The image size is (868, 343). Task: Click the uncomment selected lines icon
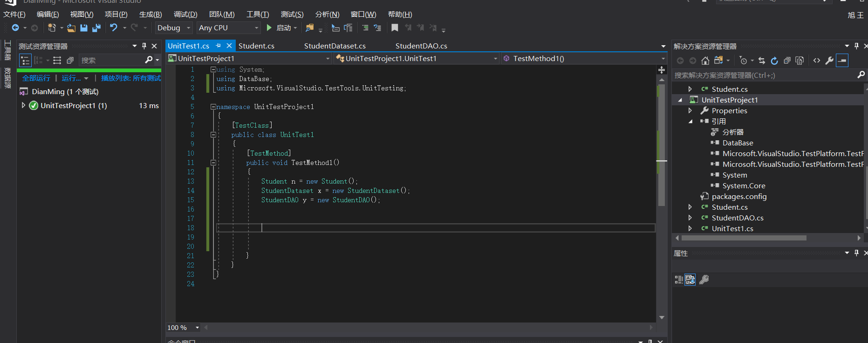click(377, 28)
